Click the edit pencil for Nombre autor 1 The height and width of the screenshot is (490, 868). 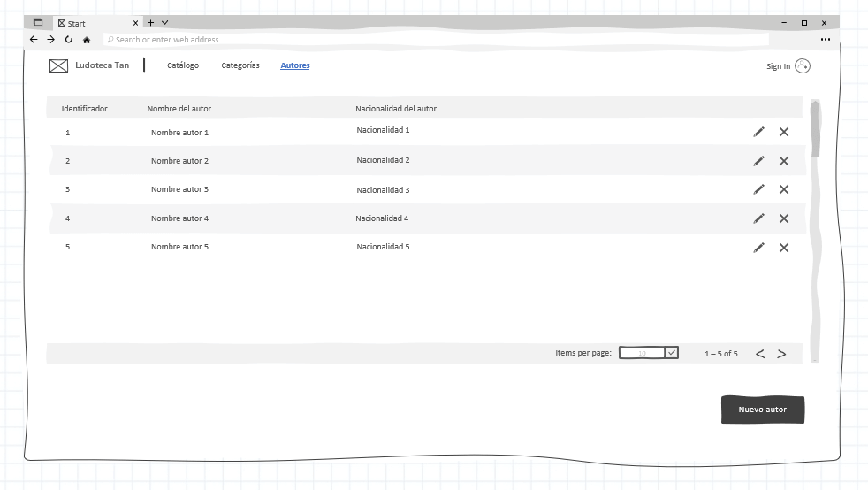pos(758,132)
